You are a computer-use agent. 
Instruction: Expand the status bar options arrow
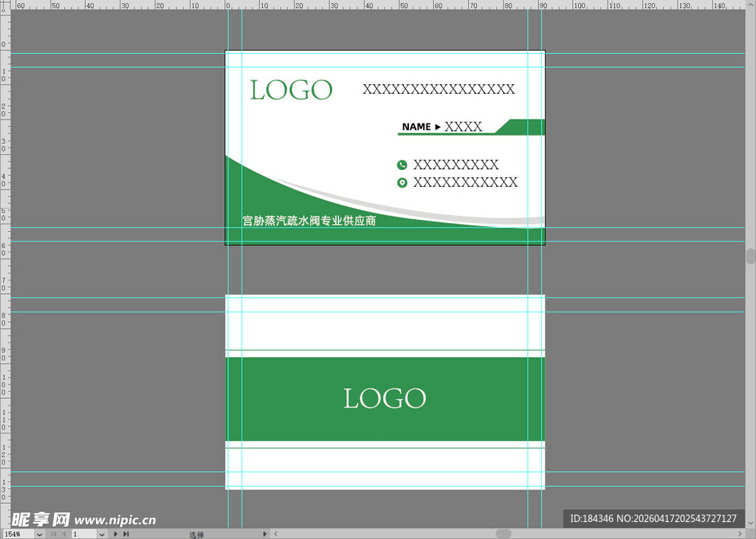(x=267, y=534)
